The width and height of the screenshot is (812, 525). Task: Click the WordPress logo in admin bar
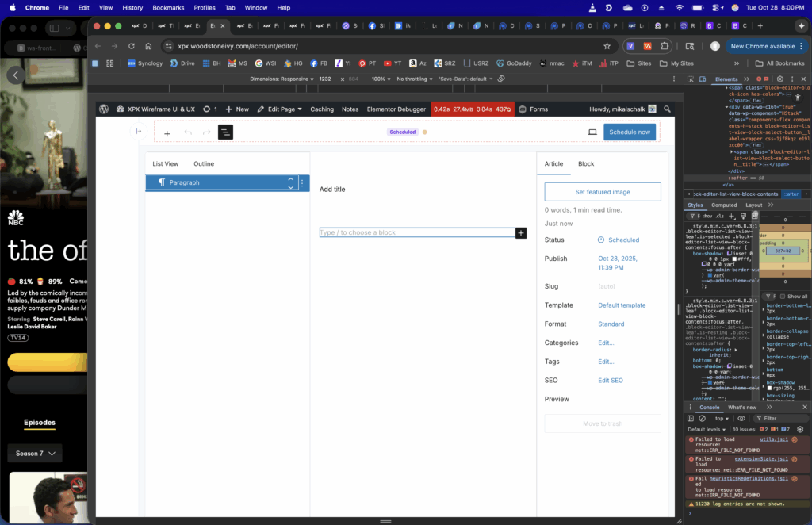(x=104, y=109)
